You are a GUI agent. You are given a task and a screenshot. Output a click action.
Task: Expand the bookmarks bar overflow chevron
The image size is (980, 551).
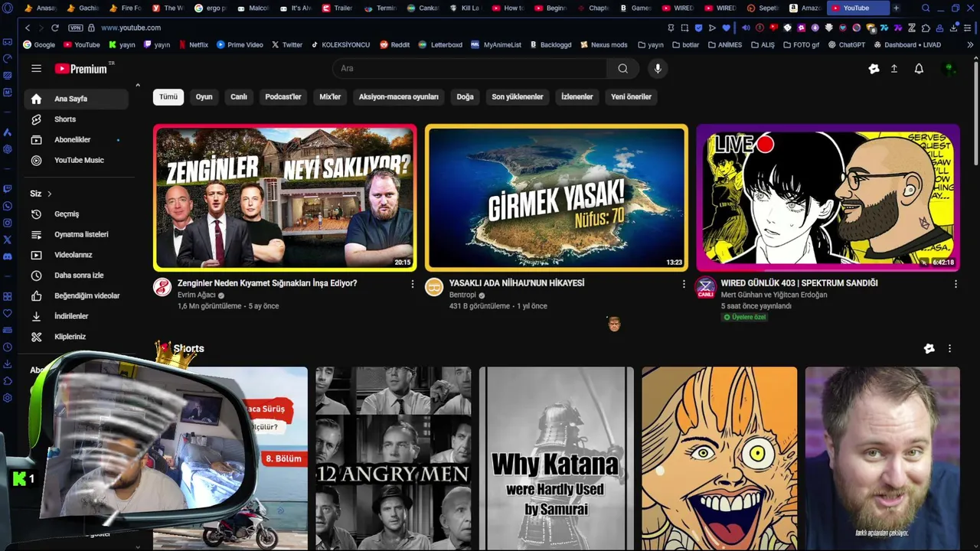(x=971, y=44)
